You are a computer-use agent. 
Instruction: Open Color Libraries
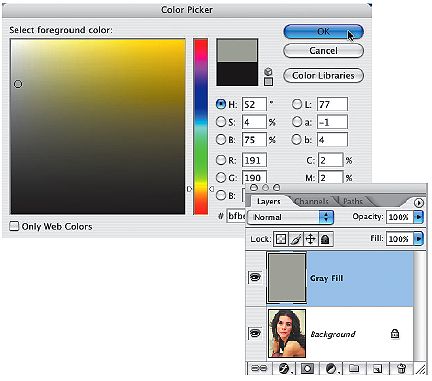click(x=323, y=76)
